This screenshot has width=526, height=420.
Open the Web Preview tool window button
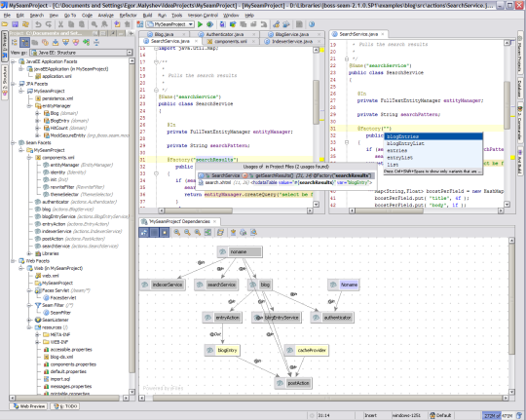coord(29,406)
